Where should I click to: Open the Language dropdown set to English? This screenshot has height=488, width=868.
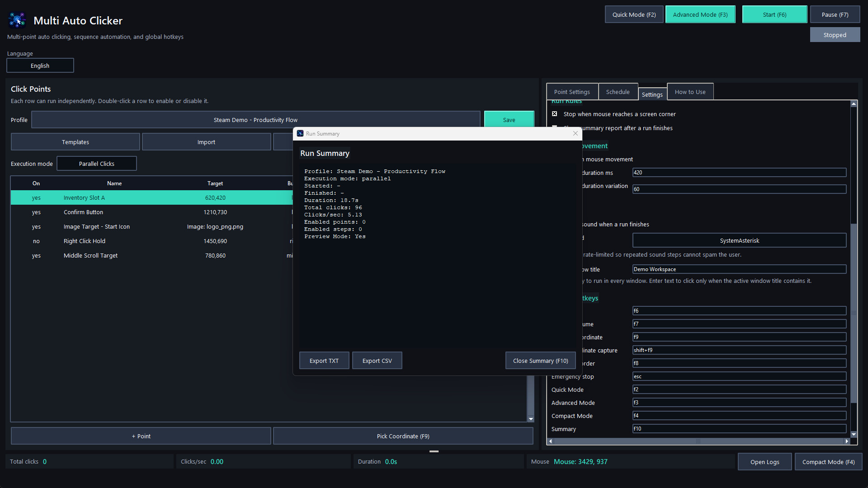(40, 66)
